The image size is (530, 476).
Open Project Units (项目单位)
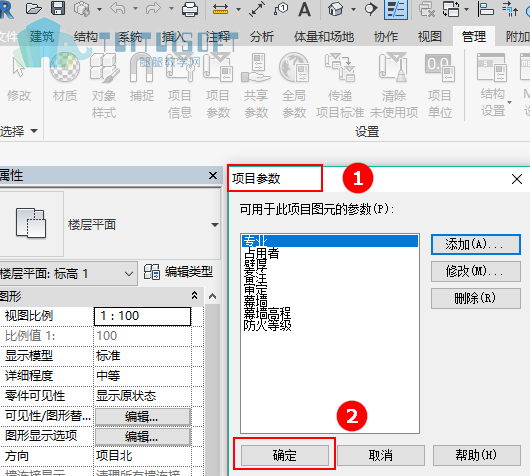[439, 86]
